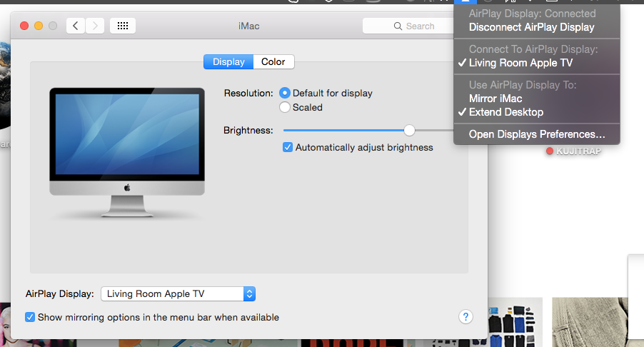The width and height of the screenshot is (644, 347).
Task: Open the AirPlay Display dropdown
Action: pos(178,293)
